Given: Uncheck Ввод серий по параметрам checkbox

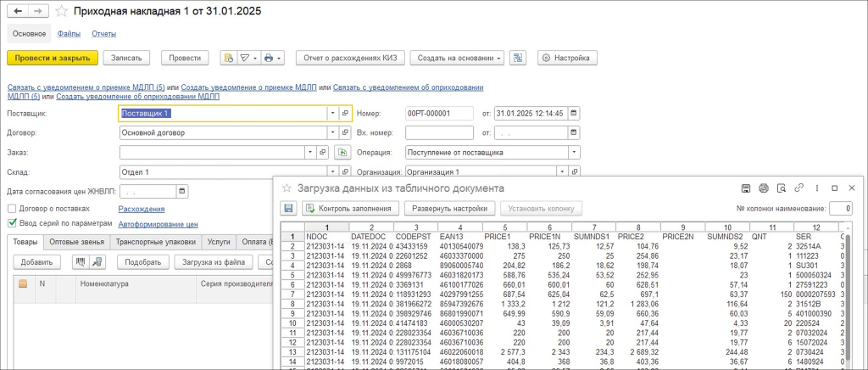Looking at the screenshot, I should 12,223.
